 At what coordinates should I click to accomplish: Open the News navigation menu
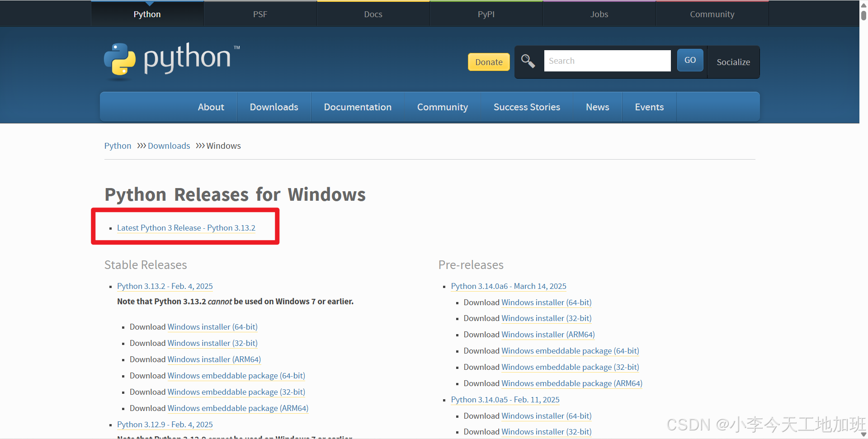click(597, 107)
